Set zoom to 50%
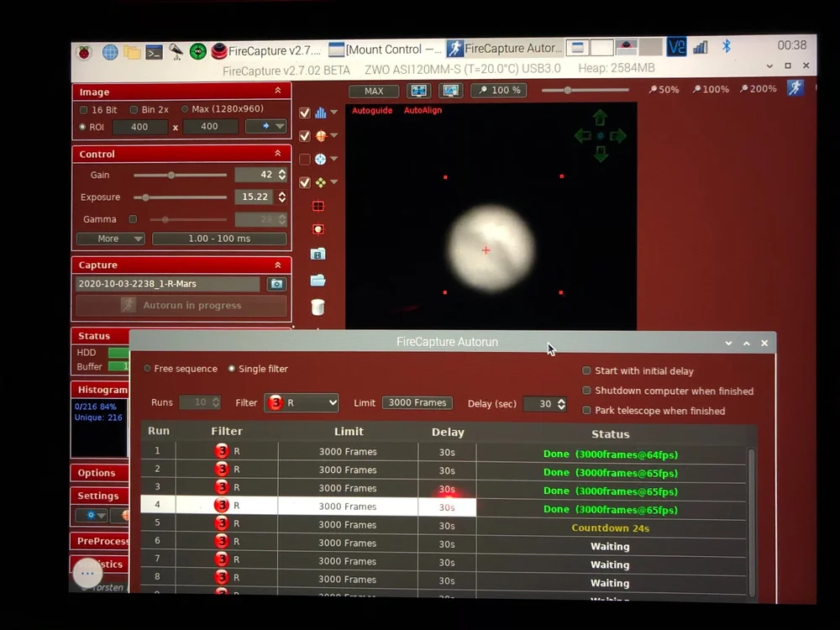Image resolution: width=840 pixels, height=630 pixels. point(664,90)
